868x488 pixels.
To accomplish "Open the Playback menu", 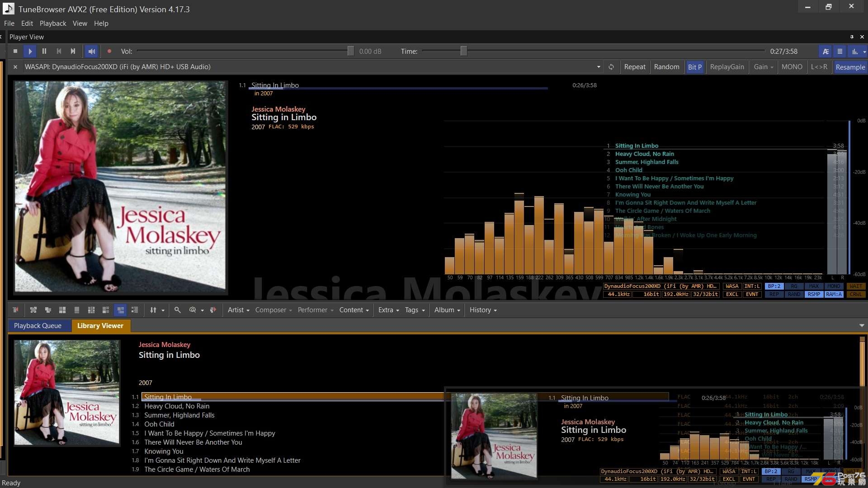I will tap(53, 23).
